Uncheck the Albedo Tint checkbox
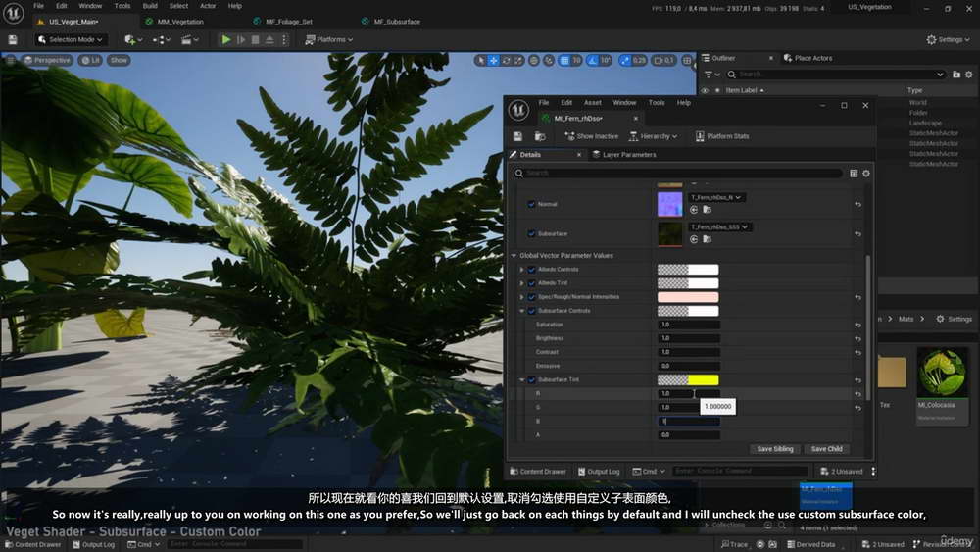 coord(532,283)
